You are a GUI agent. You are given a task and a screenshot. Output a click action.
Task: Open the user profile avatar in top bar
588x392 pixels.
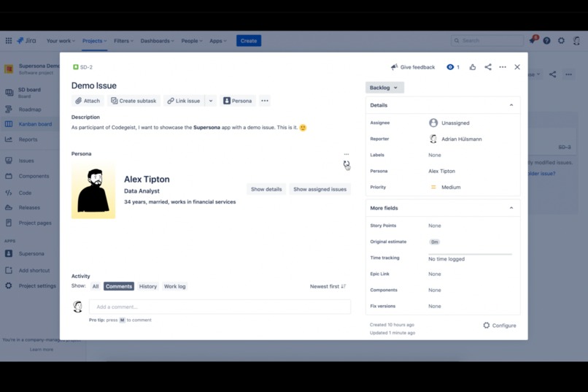point(576,40)
